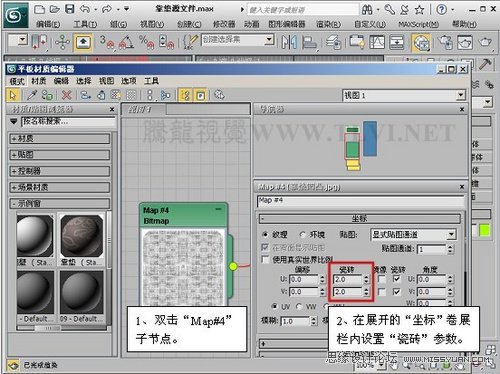Select the 环境 (environment) radio button
500x374 pixels.
pos(303,235)
